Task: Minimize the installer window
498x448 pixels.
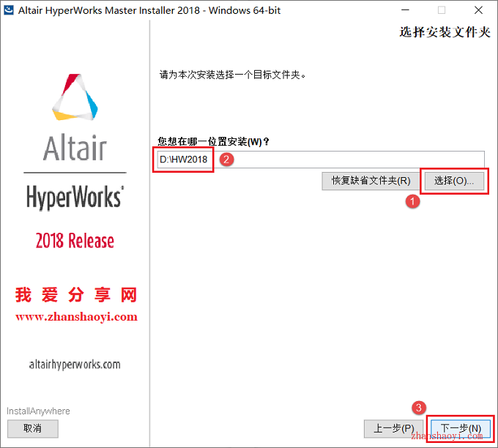Action: click(x=405, y=10)
